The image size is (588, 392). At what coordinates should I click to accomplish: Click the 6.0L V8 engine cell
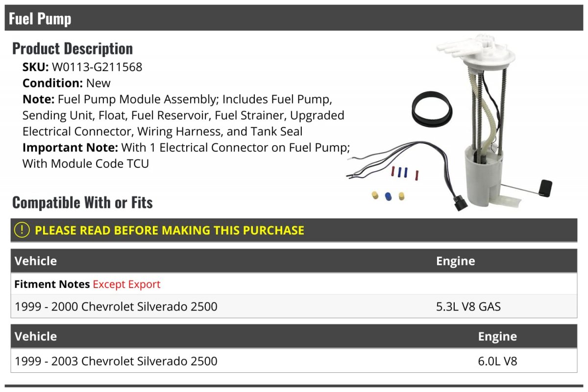(x=497, y=362)
